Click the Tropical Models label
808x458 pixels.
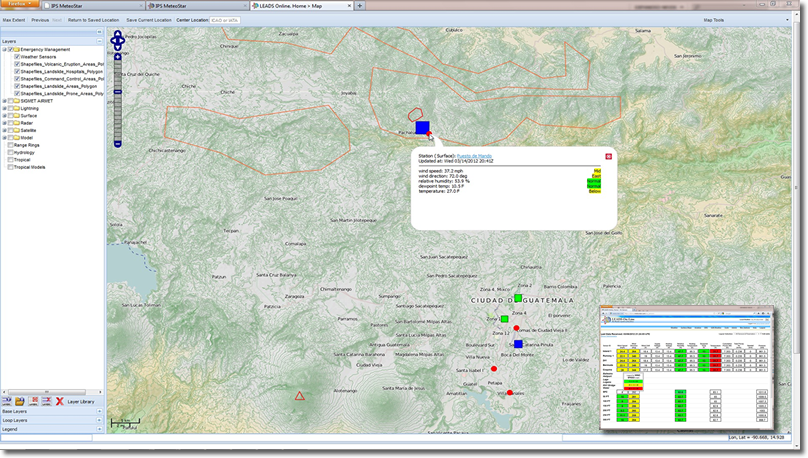[29, 167]
